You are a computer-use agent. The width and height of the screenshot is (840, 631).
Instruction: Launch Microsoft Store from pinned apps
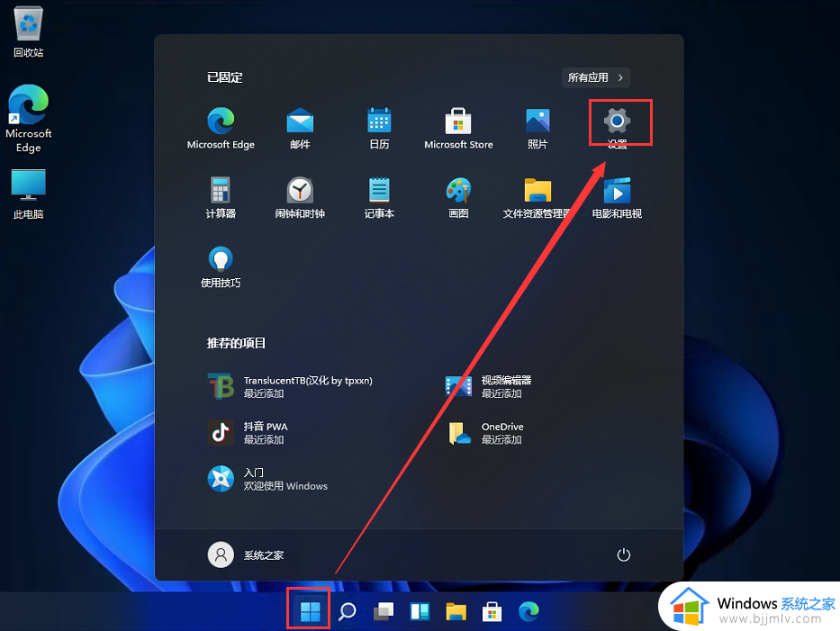(458, 128)
